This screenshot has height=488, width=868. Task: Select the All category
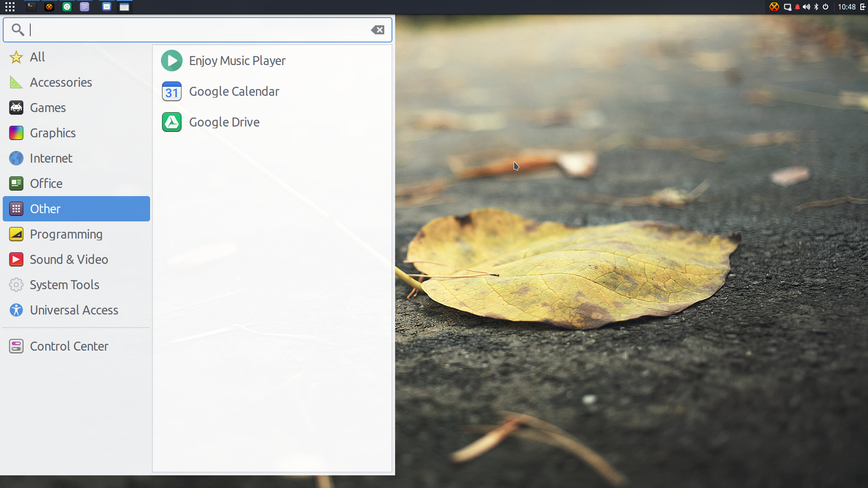pos(76,57)
